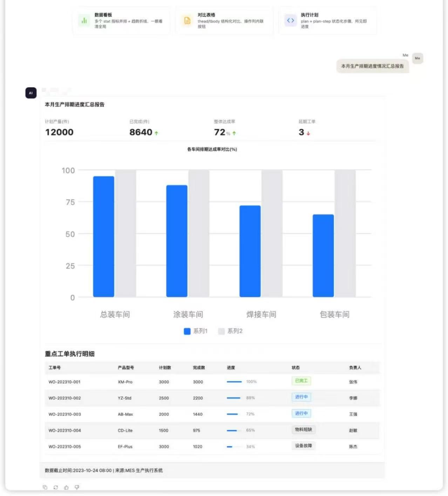Click the owner name 赵敏
The image size is (448, 496).
[353, 430]
